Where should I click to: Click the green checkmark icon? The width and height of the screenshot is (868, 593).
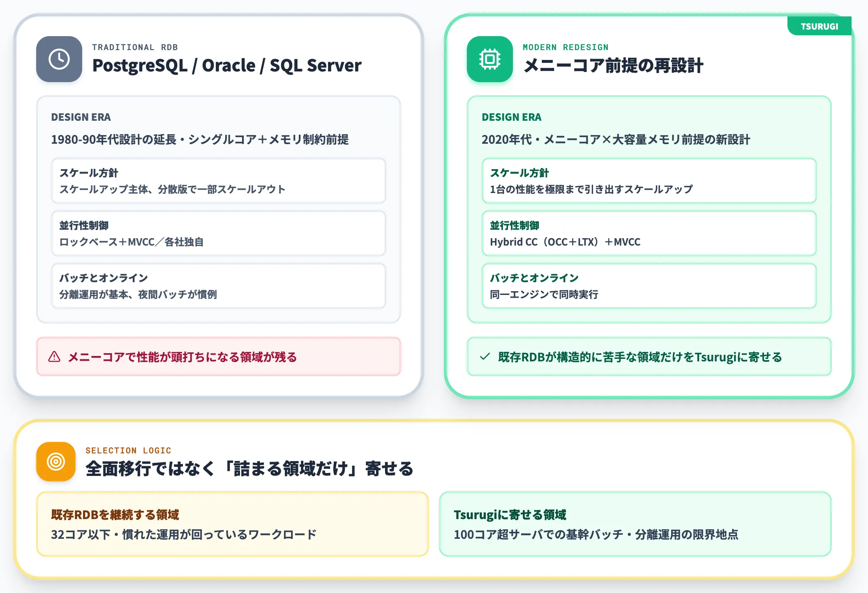(x=485, y=356)
